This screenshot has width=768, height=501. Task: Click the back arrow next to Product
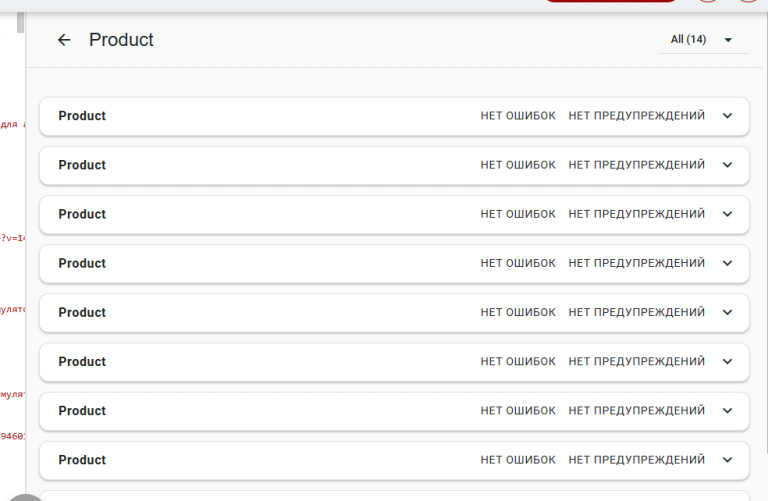click(x=64, y=40)
